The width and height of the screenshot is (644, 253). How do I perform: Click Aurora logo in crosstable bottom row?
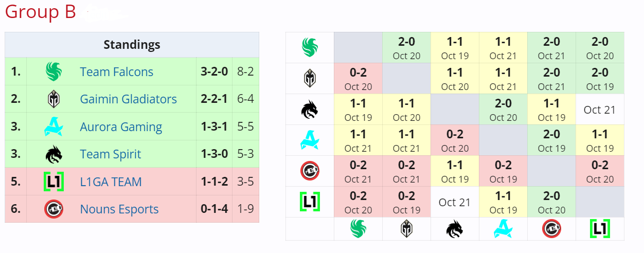point(503,229)
